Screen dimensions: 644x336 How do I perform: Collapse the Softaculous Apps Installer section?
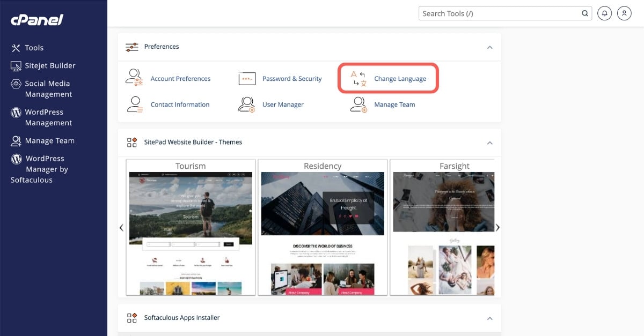pos(489,318)
